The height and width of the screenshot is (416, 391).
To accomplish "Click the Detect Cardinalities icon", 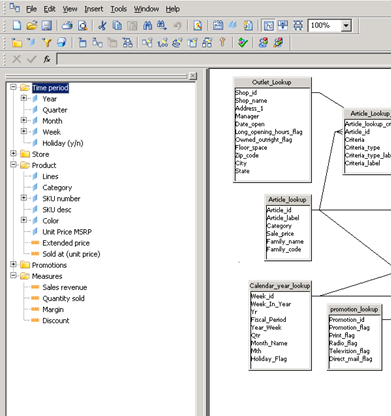I will (x=162, y=43).
